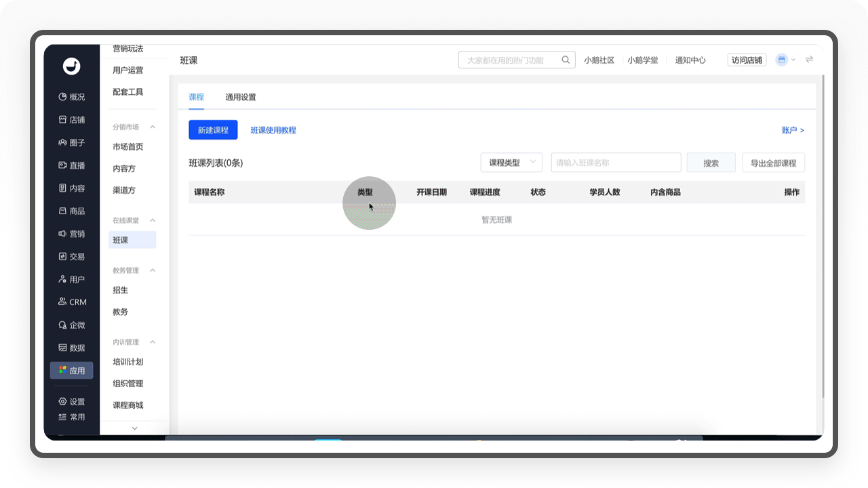
Task: Focus the 请输入班课名称 search field
Action: [x=616, y=163]
